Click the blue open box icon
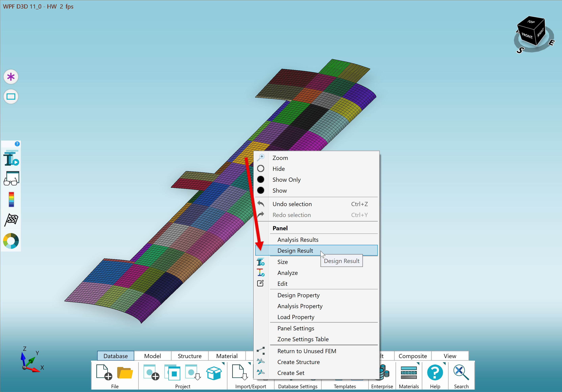 click(214, 373)
